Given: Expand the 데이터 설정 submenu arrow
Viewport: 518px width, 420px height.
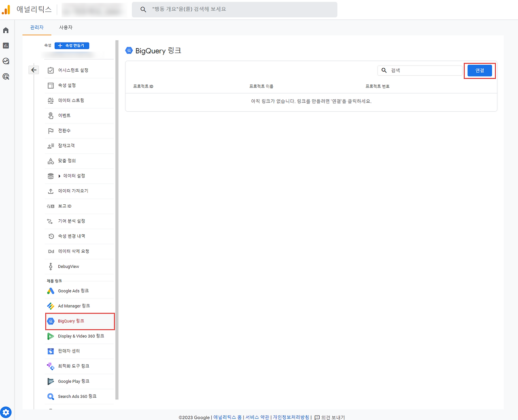Looking at the screenshot, I should [x=59, y=176].
